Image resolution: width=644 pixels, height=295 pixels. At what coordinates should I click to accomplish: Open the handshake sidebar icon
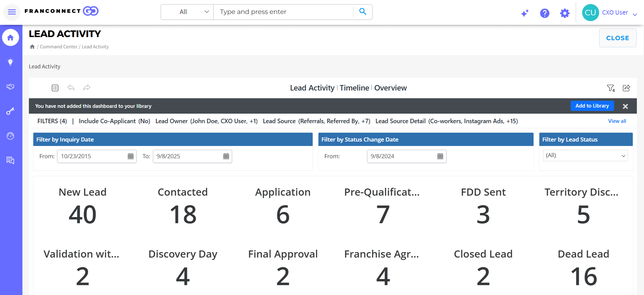pyautogui.click(x=11, y=86)
